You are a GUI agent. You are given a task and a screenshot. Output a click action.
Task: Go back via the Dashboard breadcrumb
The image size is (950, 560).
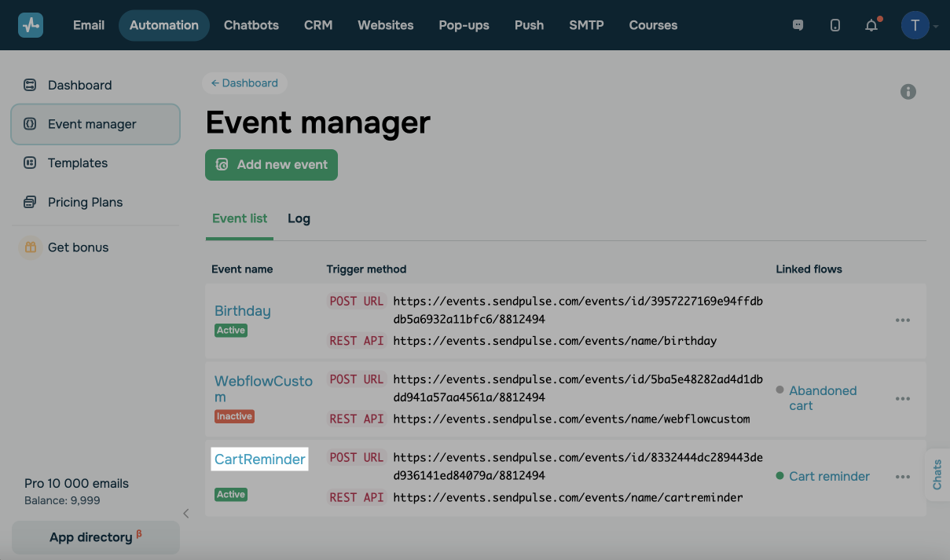pos(244,82)
